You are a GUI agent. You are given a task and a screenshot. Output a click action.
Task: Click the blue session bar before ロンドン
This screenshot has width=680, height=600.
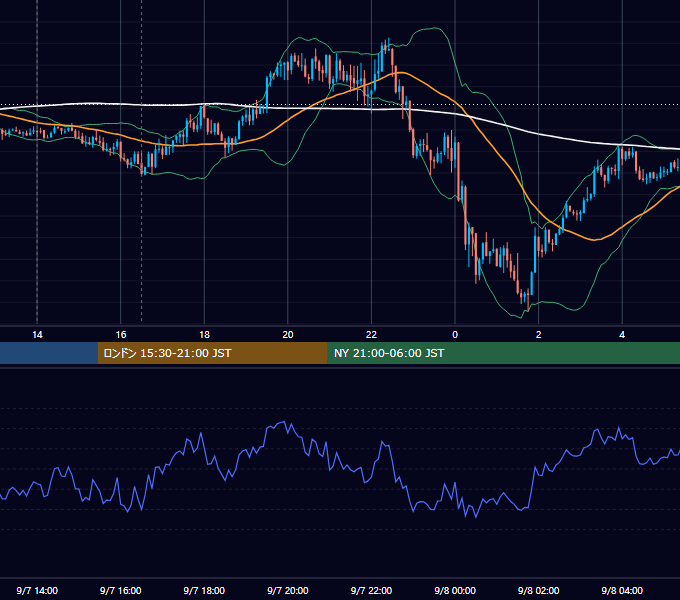49,353
